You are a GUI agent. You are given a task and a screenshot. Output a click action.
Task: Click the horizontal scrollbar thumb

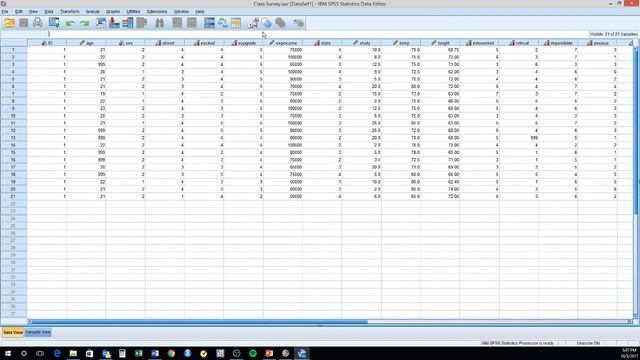[200, 322]
